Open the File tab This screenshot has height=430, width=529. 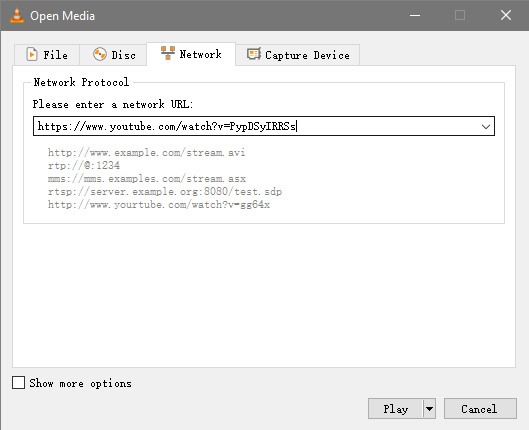click(47, 55)
